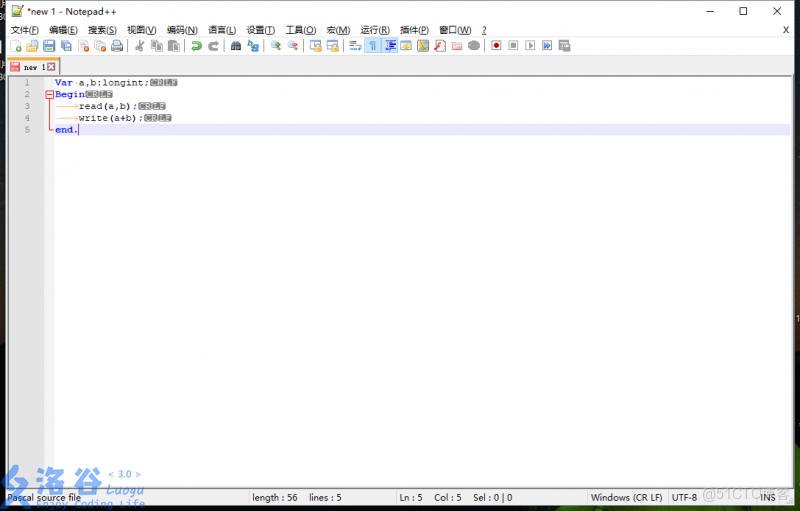Click line number 3 in the margin
800x511 pixels.
click(x=27, y=106)
